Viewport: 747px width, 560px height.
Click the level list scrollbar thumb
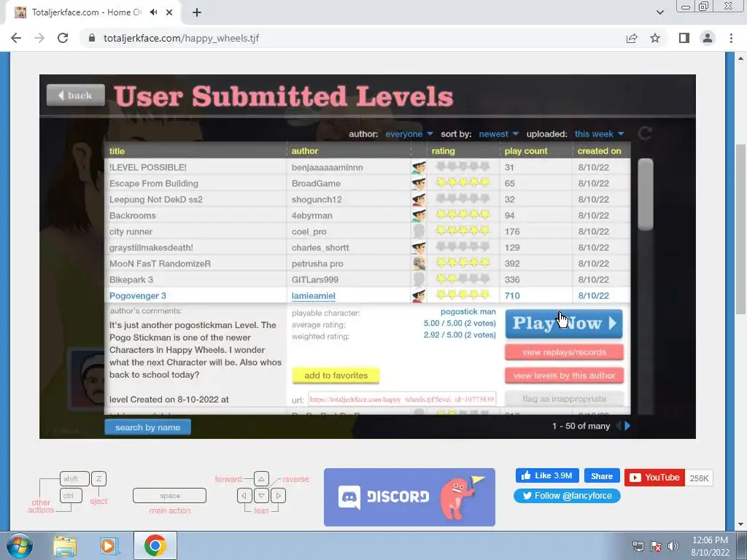point(646,195)
